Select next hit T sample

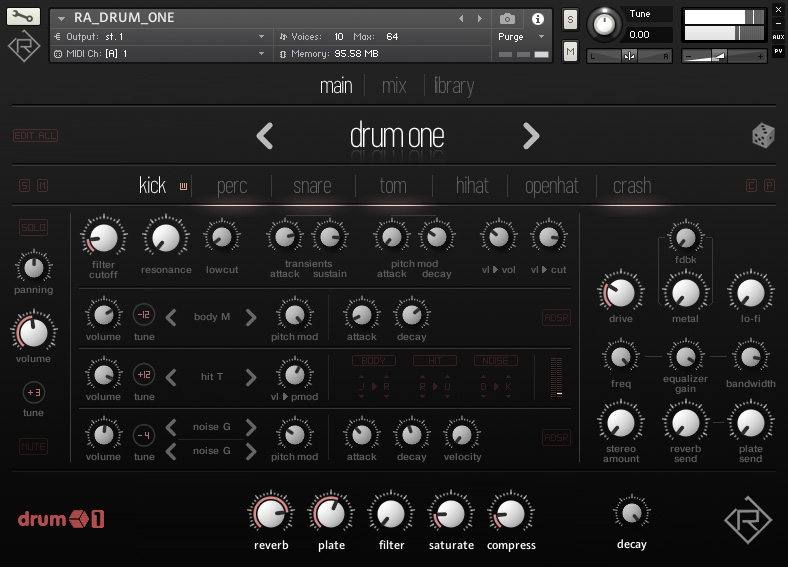251,377
